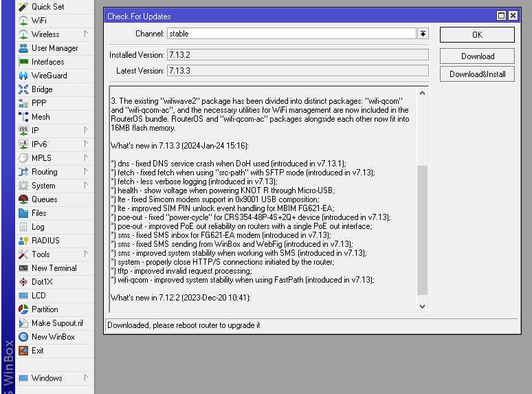The width and height of the screenshot is (532, 394).
Task: Click the PPP icon
Action: click(23, 103)
